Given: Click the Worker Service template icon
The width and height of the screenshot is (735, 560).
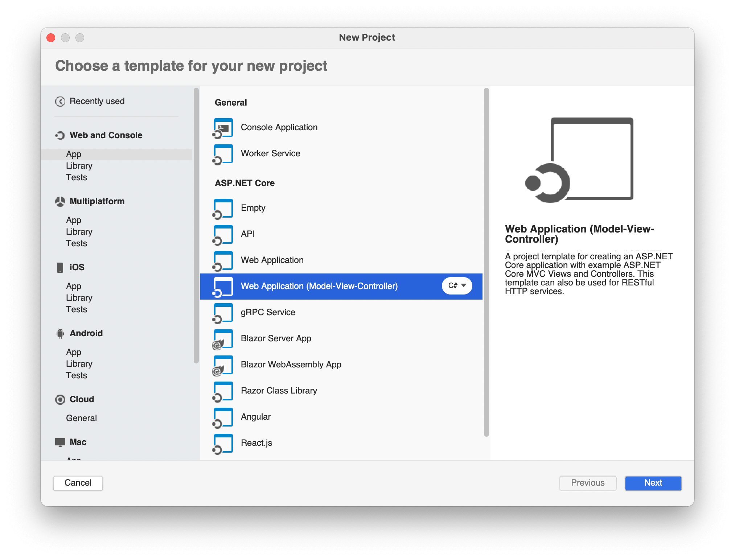Looking at the screenshot, I should click(222, 155).
